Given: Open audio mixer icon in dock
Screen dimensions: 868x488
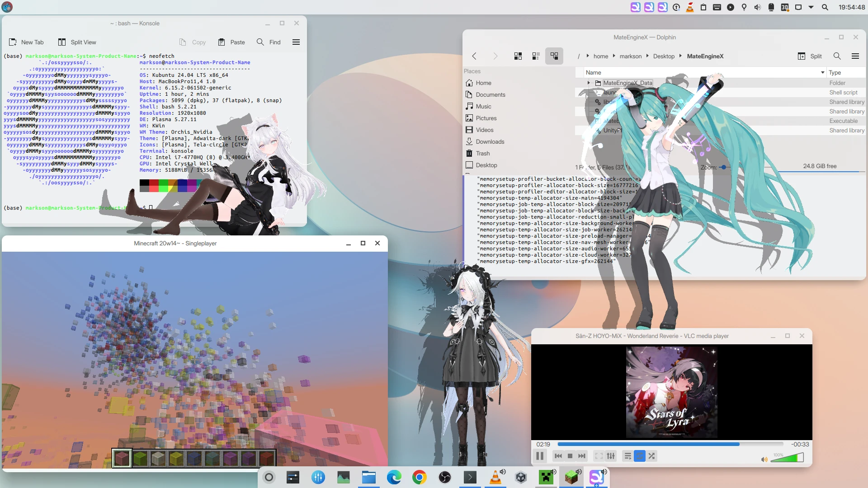Looking at the screenshot, I should click(x=318, y=477).
